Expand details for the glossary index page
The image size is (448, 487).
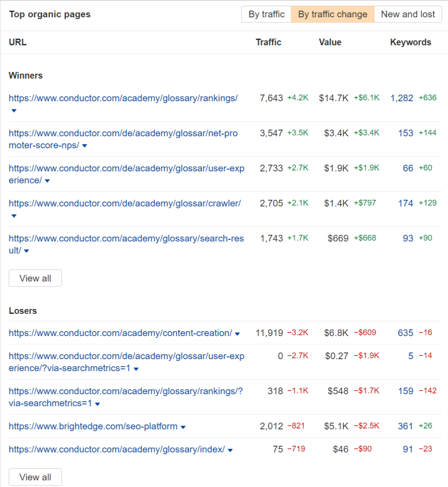pyautogui.click(x=230, y=449)
